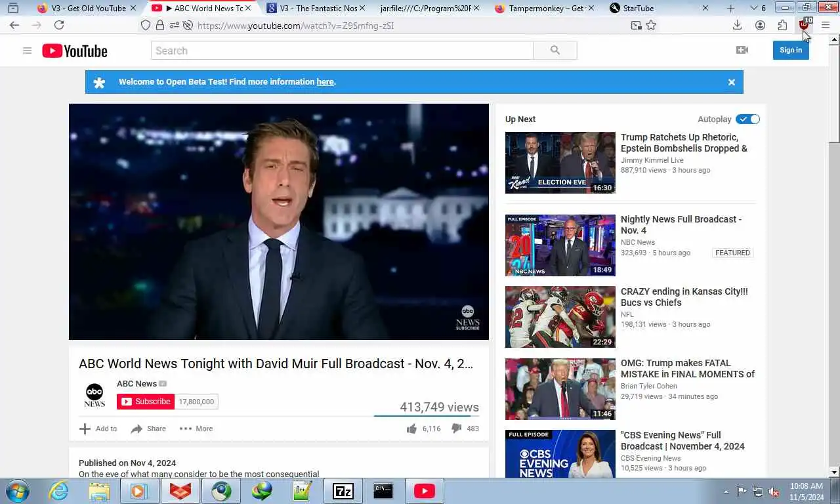Go back in browser history

tap(14, 25)
